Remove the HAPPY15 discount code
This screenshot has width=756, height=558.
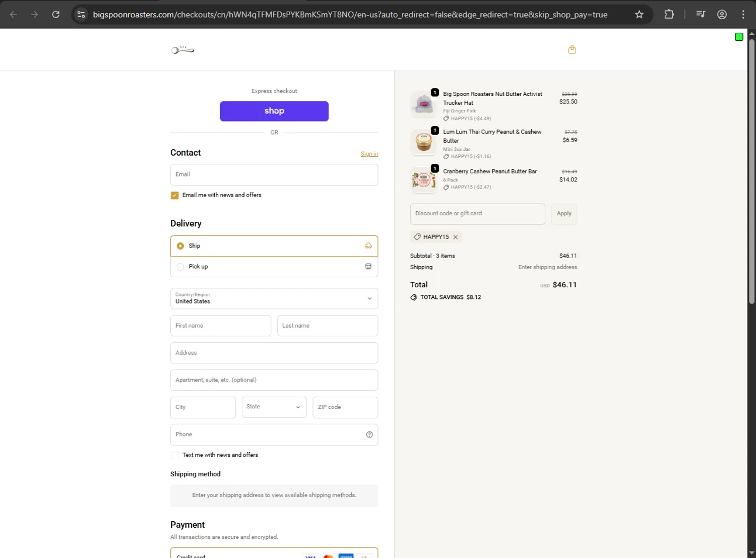pos(456,237)
